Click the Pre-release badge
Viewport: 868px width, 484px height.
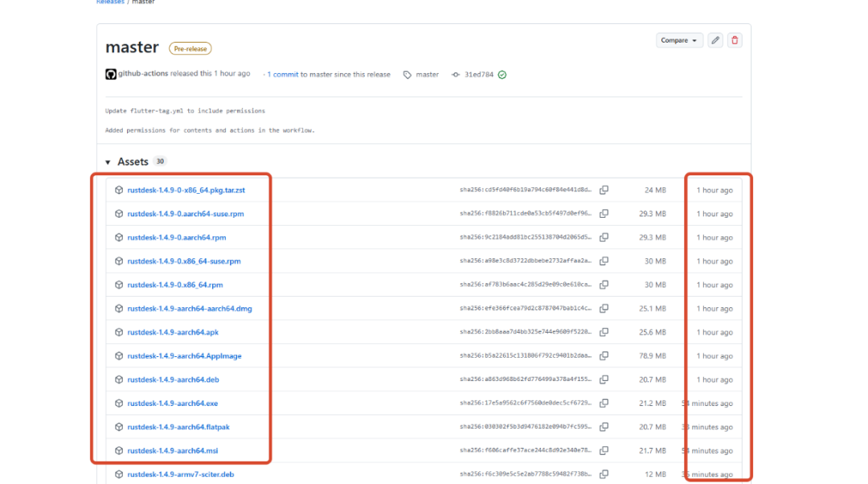[x=190, y=49]
